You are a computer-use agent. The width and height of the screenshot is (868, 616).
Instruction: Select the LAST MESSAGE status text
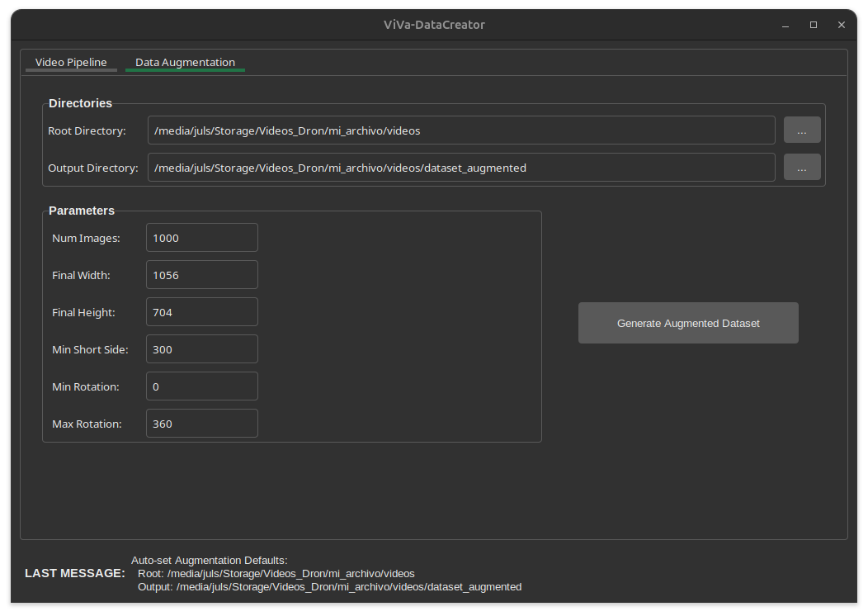click(74, 573)
